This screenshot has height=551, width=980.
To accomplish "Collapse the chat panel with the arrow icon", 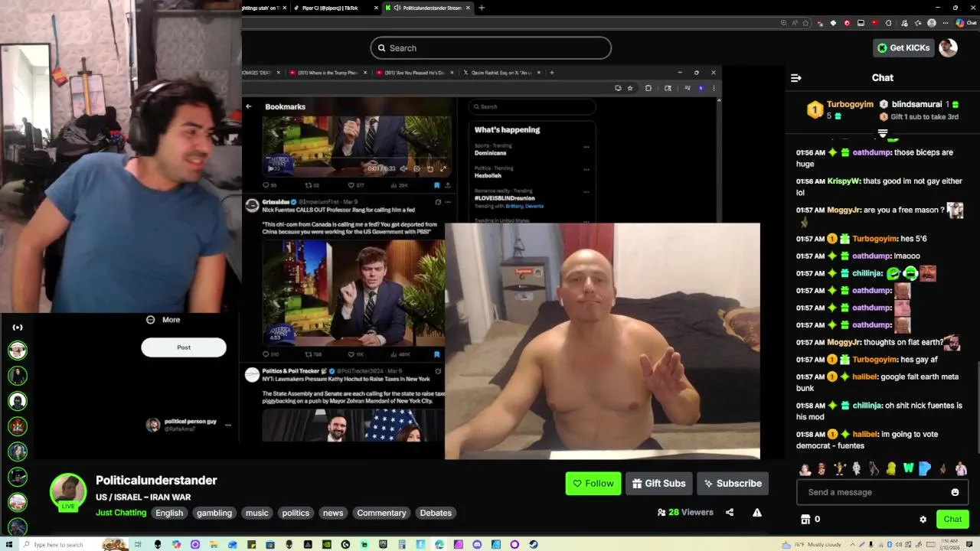I will (795, 78).
